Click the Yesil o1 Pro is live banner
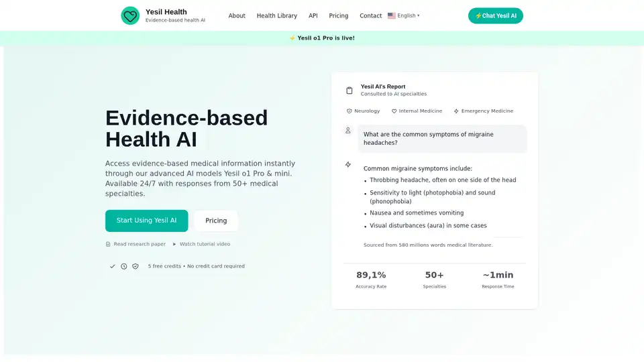This screenshot has width=644, height=362. [x=322, y=38]
